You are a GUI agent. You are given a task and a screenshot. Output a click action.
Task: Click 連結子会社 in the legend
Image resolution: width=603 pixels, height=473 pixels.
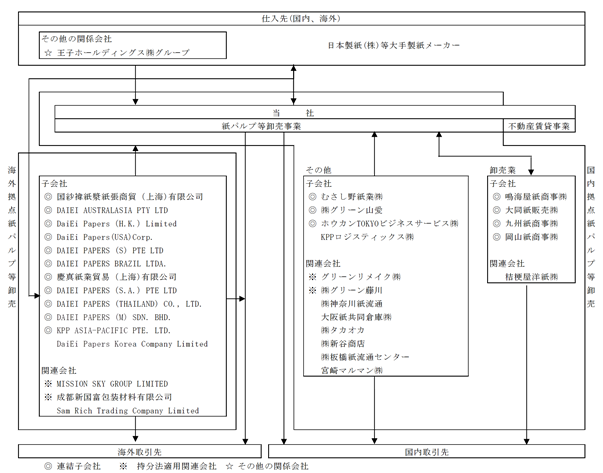click(x=78, y=466)
